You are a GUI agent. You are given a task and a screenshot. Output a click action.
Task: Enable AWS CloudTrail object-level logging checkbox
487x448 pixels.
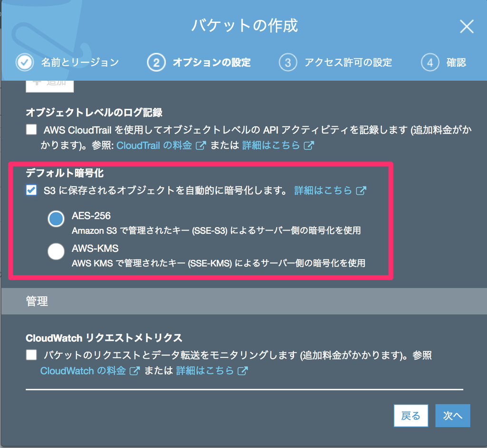31,129
